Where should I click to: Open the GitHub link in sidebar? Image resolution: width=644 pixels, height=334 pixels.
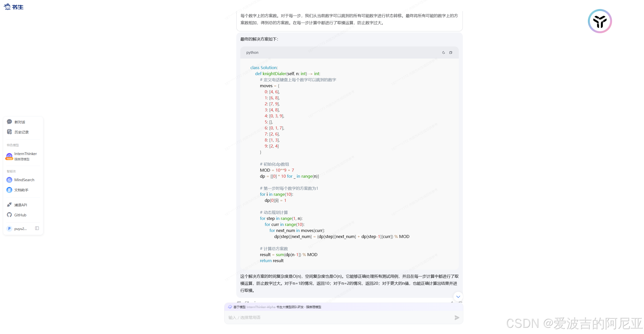click(20, 215)
